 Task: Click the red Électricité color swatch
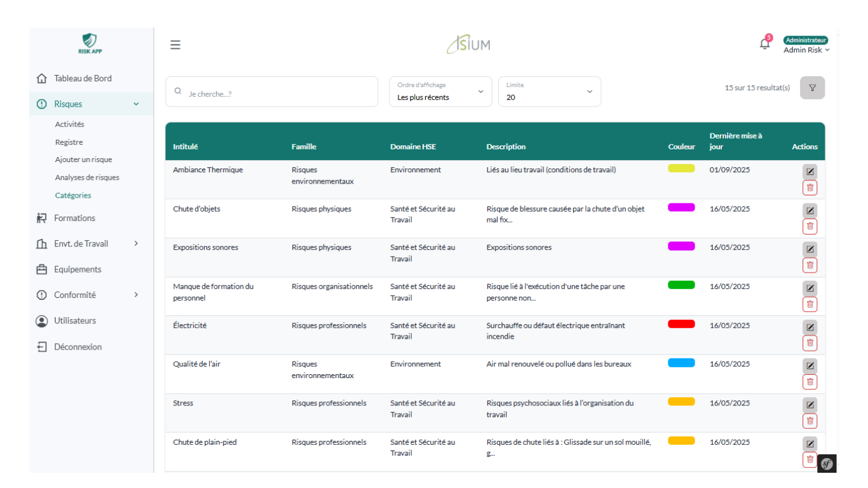pyautogui.click(x=681, y=324)
